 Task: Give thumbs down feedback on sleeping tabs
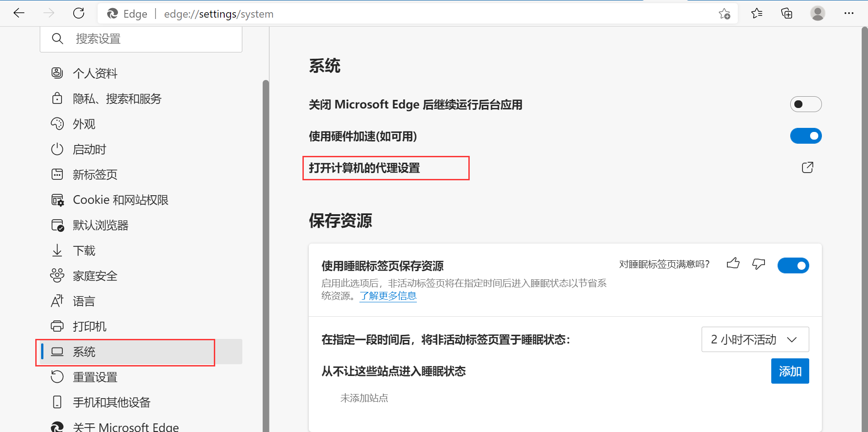[x=758, y=264]
